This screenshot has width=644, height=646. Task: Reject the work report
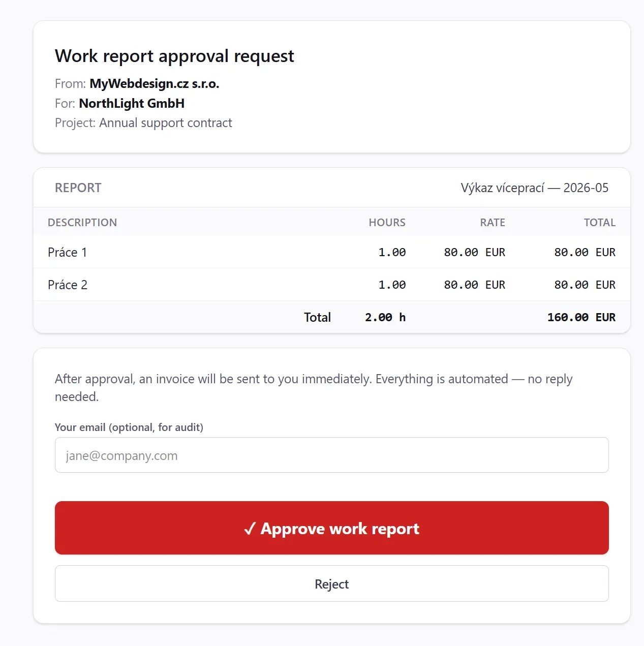coord(331,583)
